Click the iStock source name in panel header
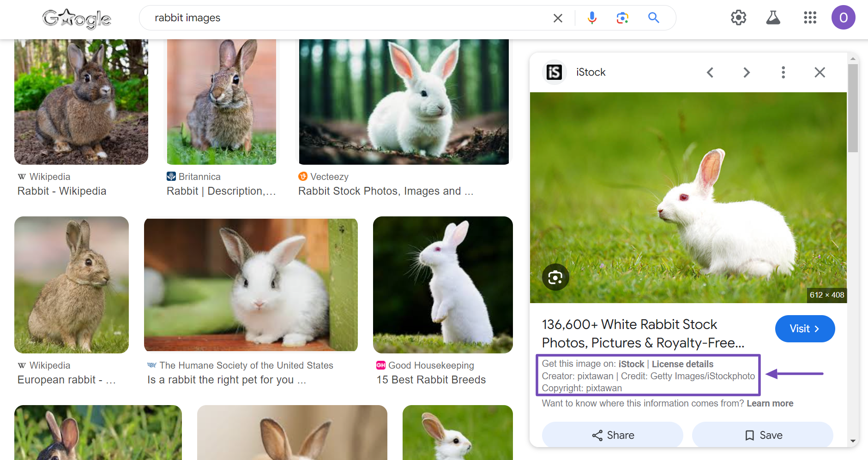The width and height of the screenshot is (868, 460). (591, 72)
